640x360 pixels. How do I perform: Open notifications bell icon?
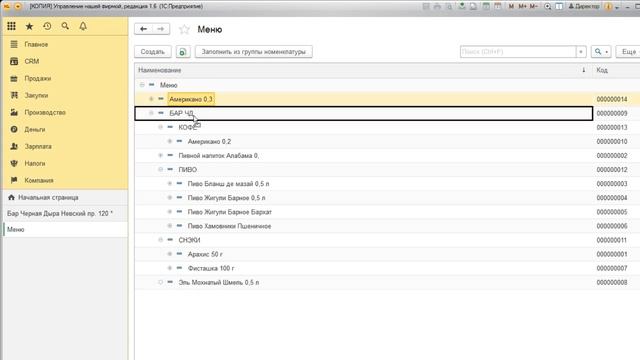[x=83, y=26]
